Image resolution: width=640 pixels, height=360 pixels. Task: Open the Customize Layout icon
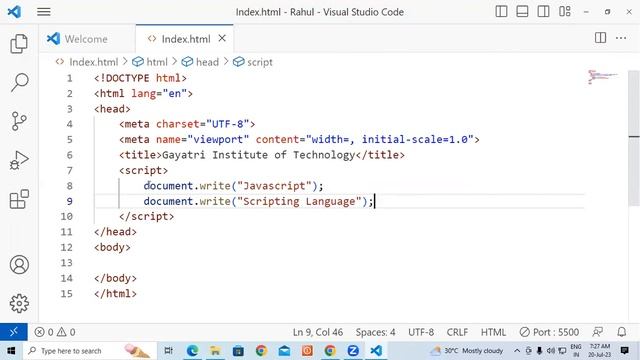pos(564,11)
